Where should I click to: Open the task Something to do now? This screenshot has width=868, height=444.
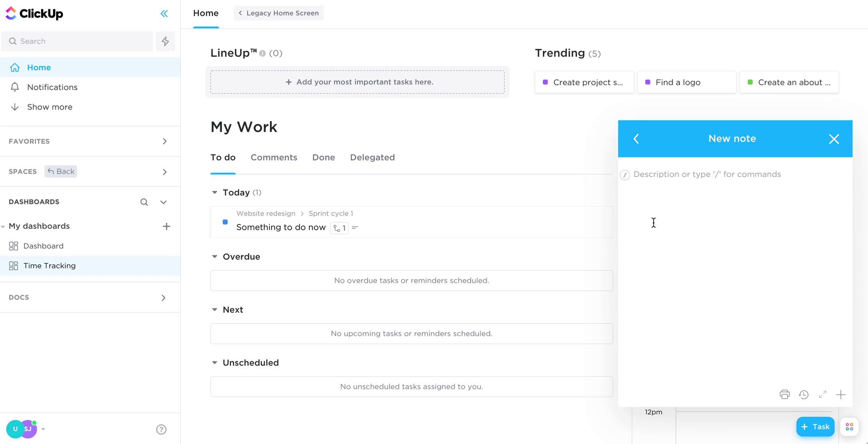pyautogui.click(x=281, y=227)
